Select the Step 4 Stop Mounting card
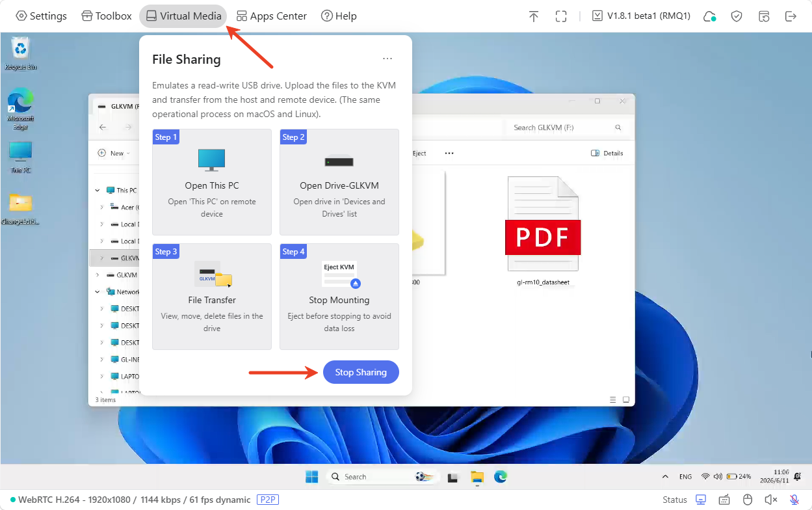812x510 pixels. pyautogui.click(x=339, y=297)
